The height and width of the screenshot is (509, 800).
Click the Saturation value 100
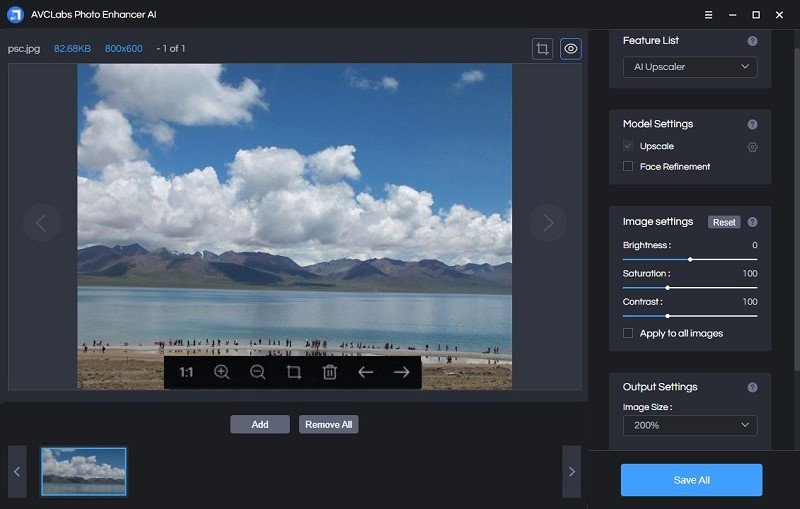click(x=749, y=273)
